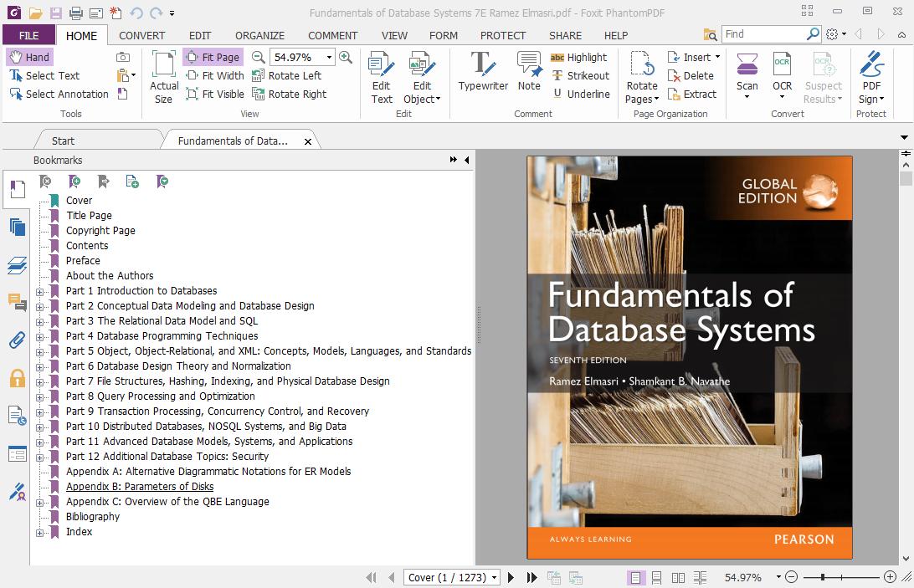The image size is (914, 588).
Task: Toggle Fit Page view mode
Action: 213,57
